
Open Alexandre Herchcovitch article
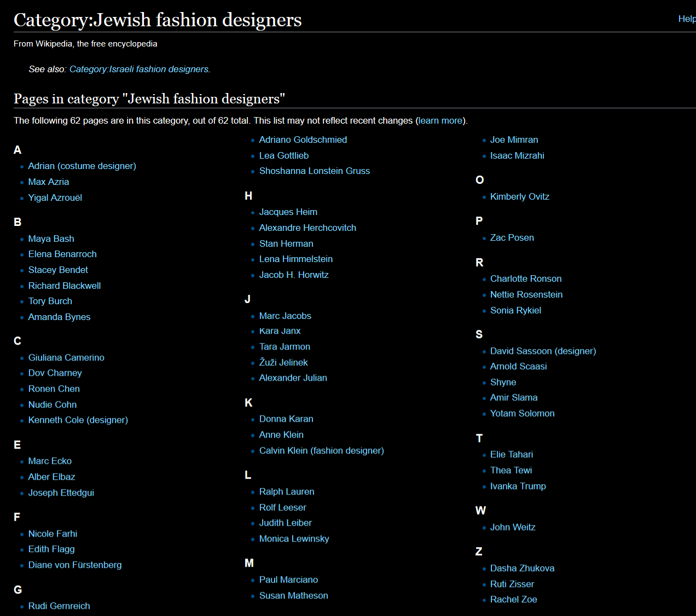tap(308, 228)
